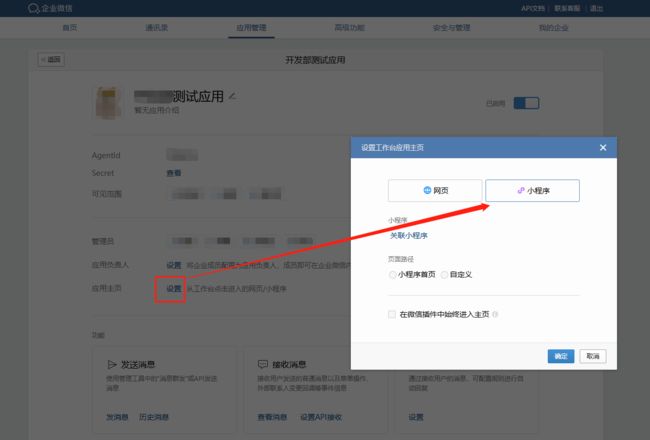This screenshot has width=650, height=440.
Task: Click the AgentId label
Action: tap(106, 155)
